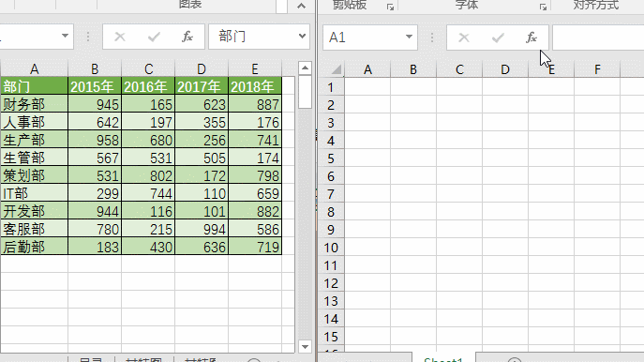Viewport: 644px width, 362px height.
Task: Select row 5 header in right window
Action: tap(331, 158)
